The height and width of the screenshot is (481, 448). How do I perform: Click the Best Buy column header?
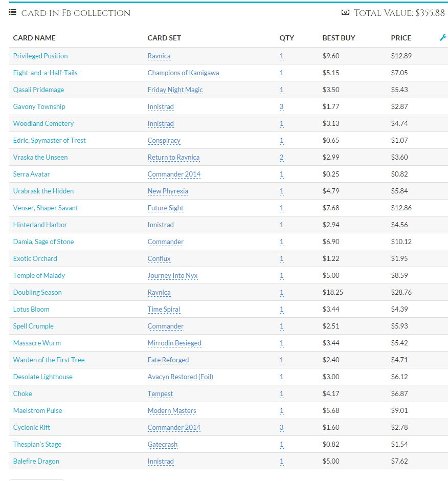[339, 38]
